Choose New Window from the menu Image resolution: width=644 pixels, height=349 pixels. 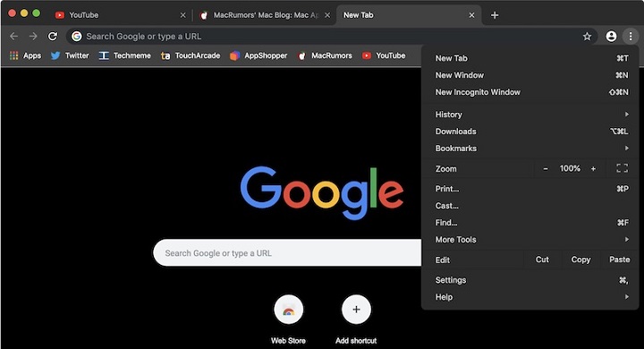point(530,75)
